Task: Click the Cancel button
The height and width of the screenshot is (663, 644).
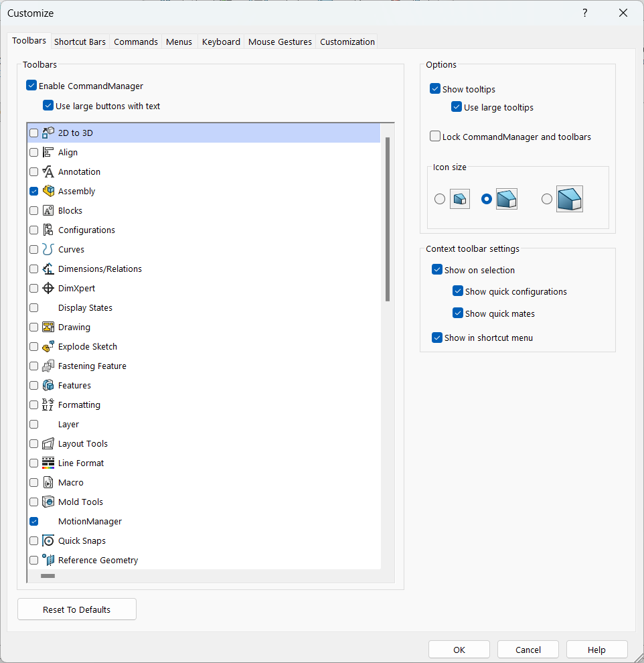Action: [528, 650]
